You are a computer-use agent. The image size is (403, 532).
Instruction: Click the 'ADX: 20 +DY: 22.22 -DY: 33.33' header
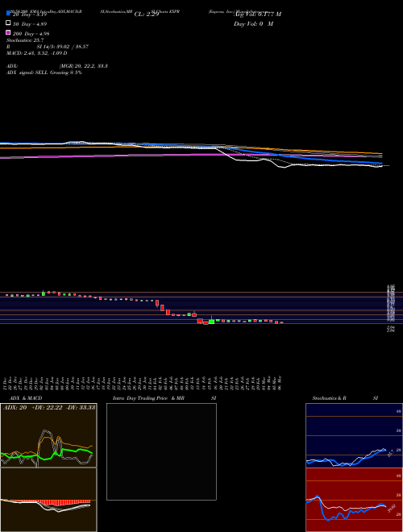click(48, 408)
